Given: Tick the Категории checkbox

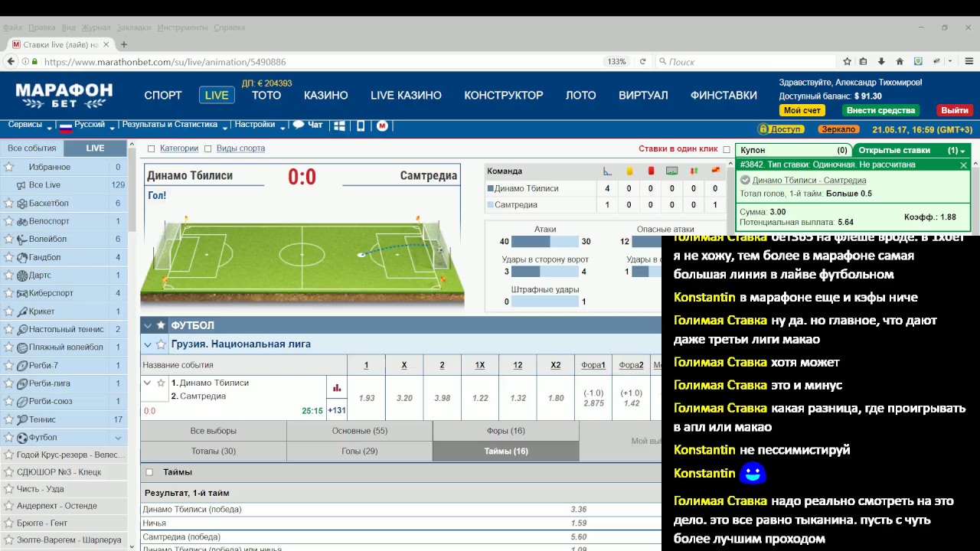Looking at the screenshot, I should tap(152, 148).
